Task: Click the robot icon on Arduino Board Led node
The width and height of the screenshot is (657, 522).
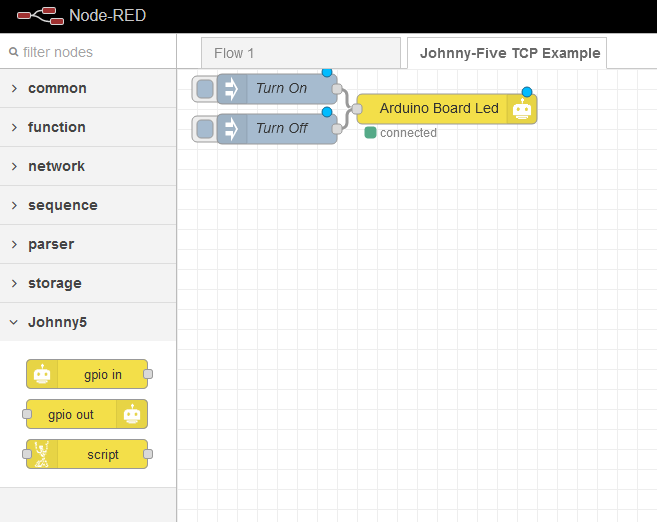Action: coord(522,109)
